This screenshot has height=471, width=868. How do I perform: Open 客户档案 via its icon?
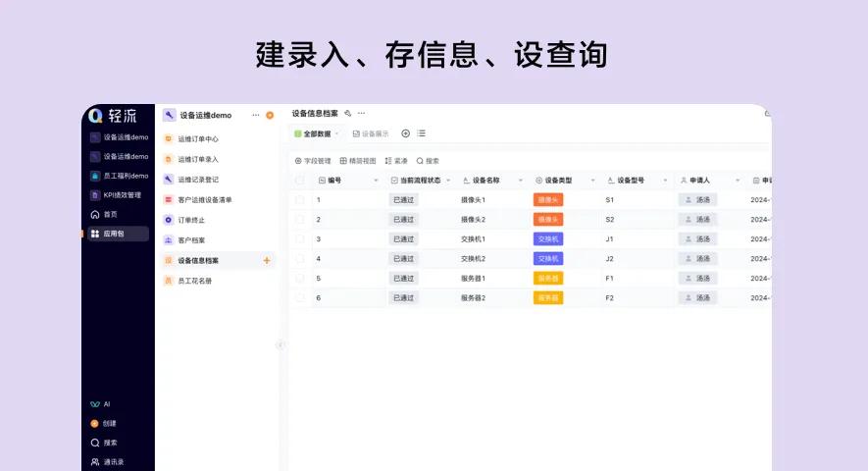click(169, 240)
